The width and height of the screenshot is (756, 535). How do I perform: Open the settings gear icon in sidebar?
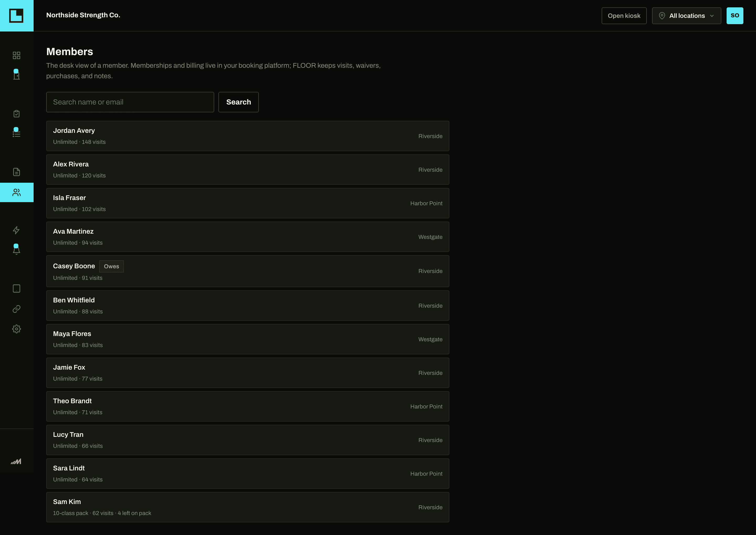pos(17,329)
